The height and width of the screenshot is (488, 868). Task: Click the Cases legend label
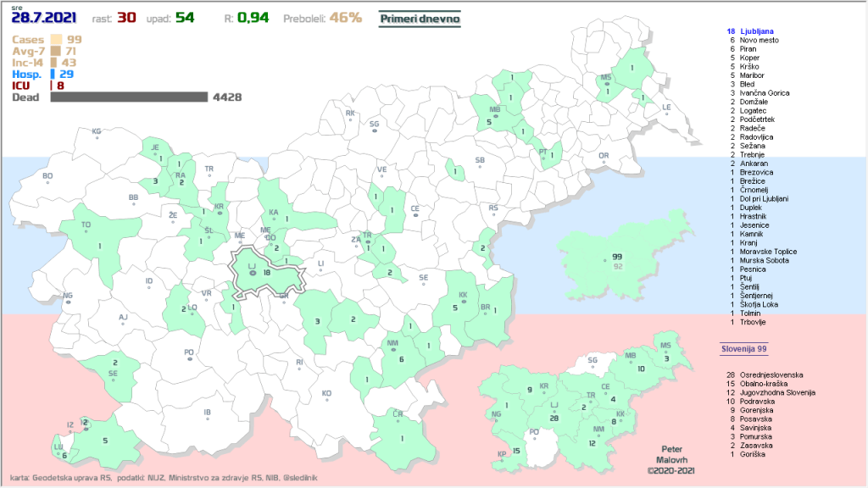(x=28, y=39)
